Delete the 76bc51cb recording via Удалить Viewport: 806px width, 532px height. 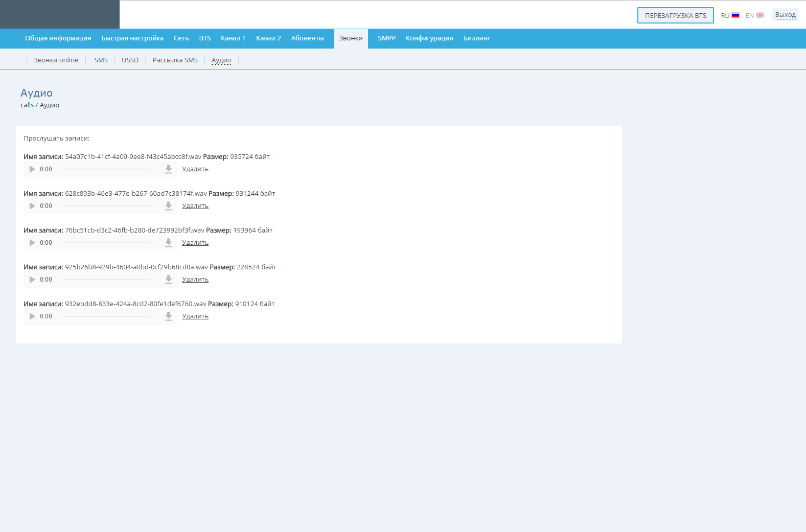point(195,243)
